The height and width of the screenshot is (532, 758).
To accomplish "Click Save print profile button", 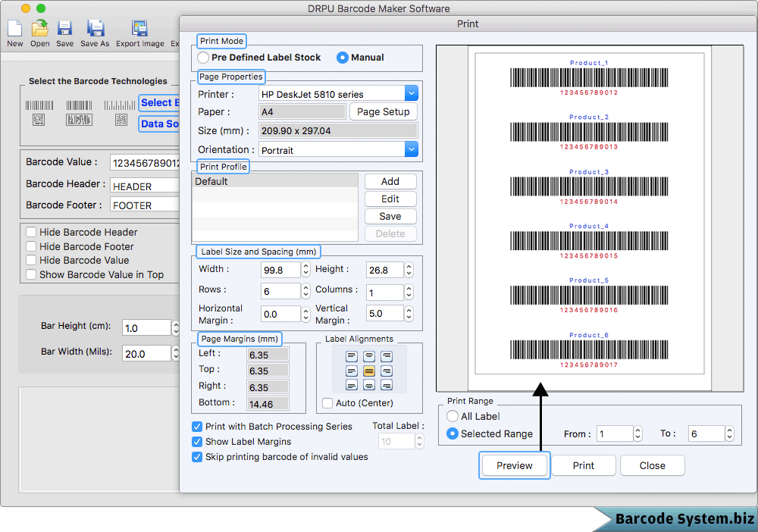I will coord(390,216).
